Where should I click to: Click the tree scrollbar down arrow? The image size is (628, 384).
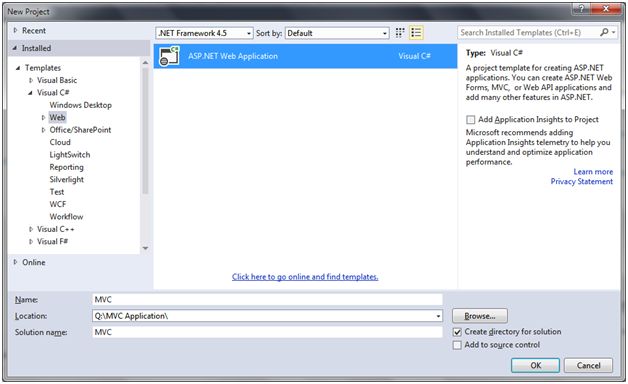[145, 248]
